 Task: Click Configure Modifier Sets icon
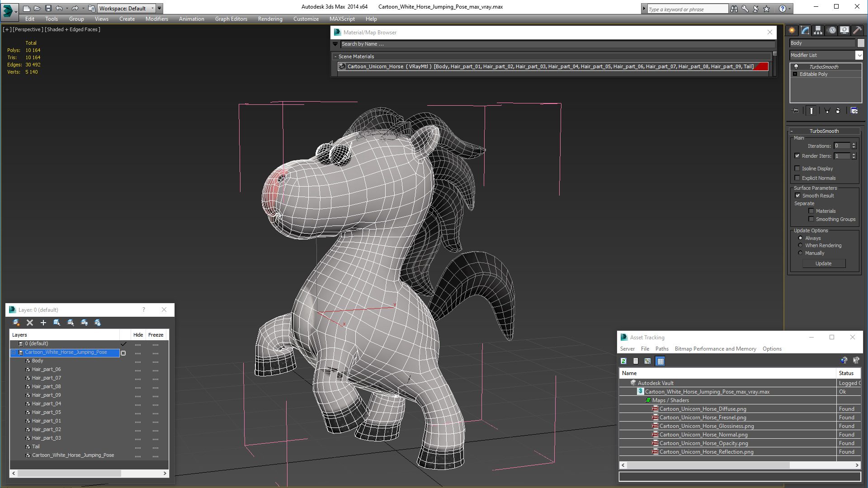click(854, 111)
